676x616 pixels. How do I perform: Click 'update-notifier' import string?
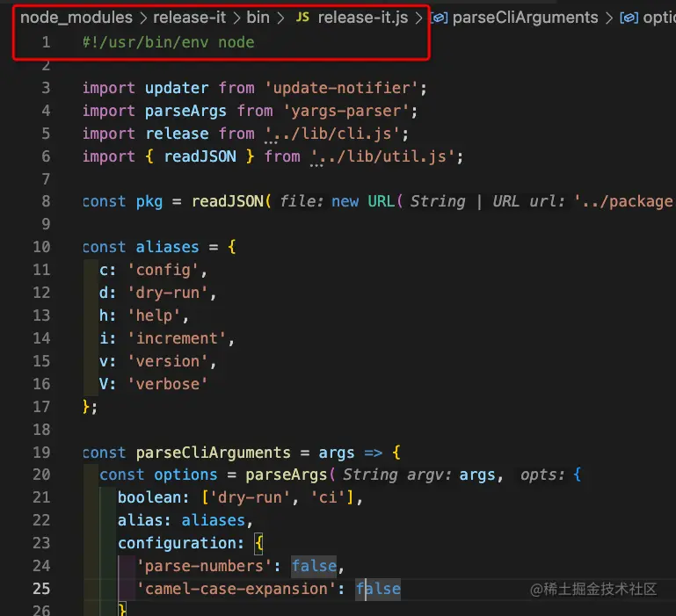click(341, 88)
